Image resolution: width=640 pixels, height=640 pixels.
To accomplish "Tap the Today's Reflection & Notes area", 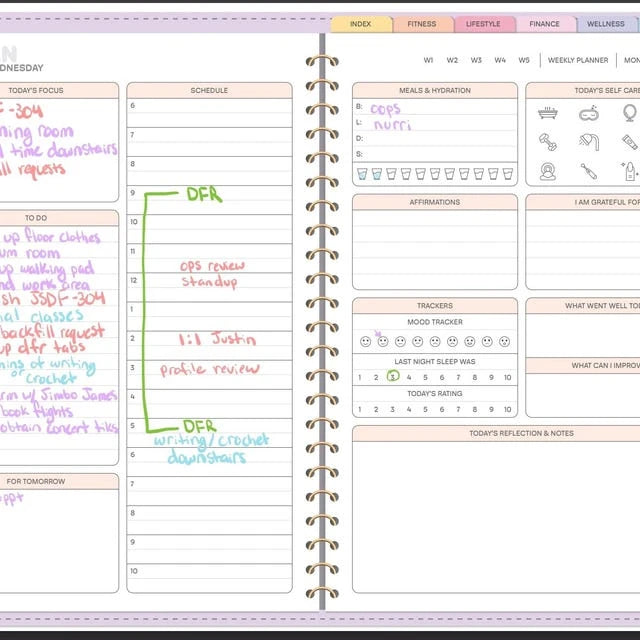I will 496,517.
